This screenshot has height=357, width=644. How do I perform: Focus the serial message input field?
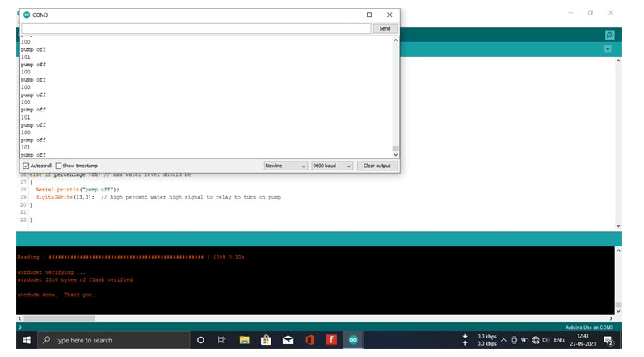196,28
